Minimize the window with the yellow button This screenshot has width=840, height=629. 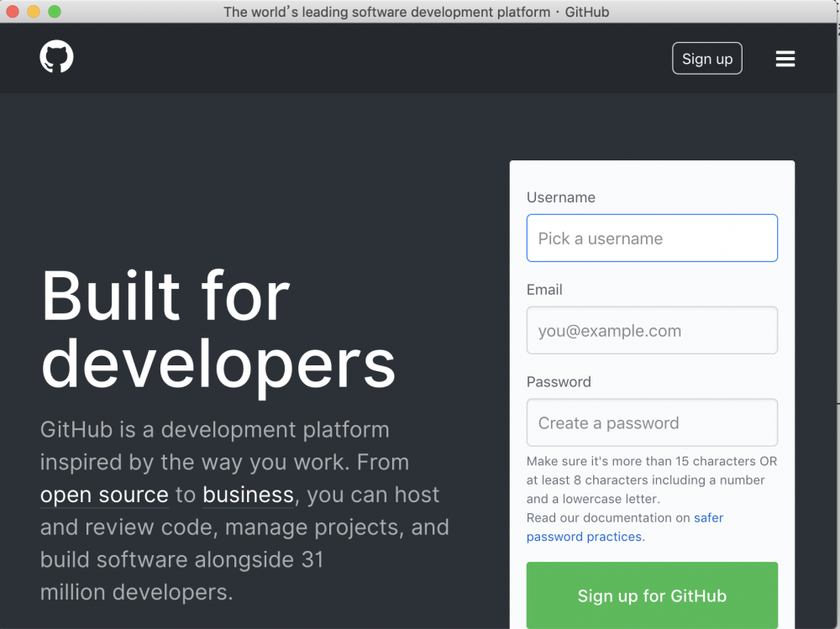pos(34,11)
